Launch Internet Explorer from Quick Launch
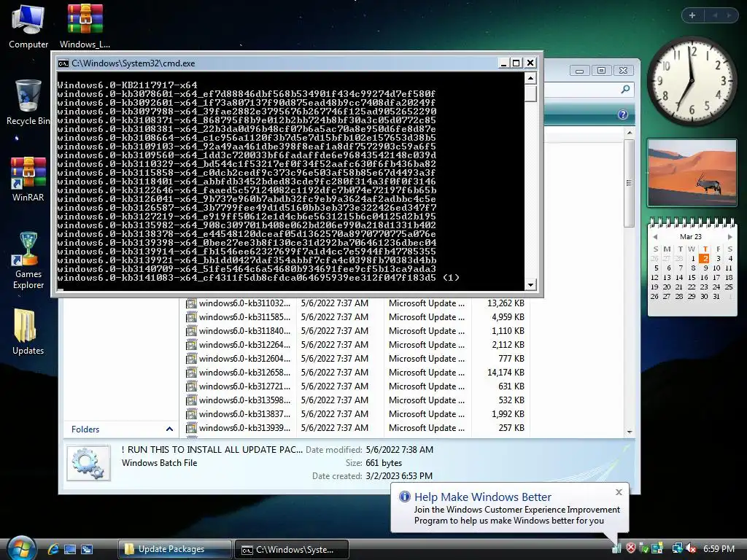 (53, 549)
